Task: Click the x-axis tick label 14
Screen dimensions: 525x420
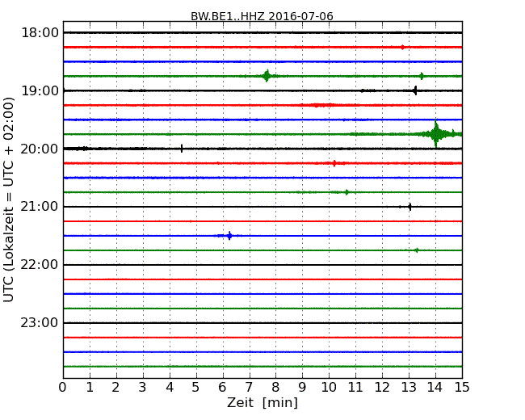Action: click(x=435, y=388)
